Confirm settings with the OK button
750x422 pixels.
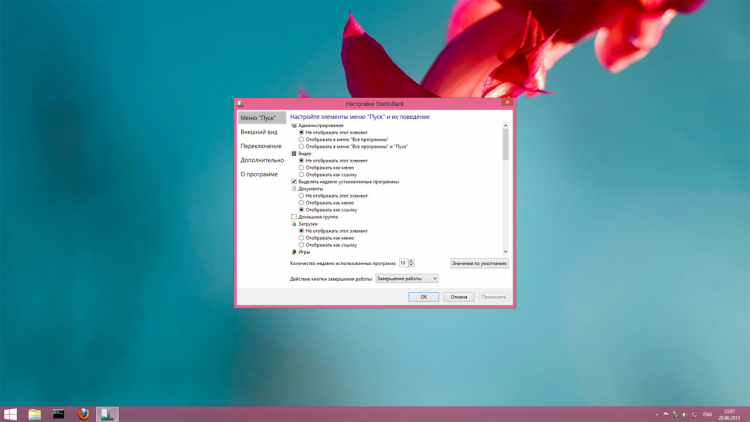423,297
